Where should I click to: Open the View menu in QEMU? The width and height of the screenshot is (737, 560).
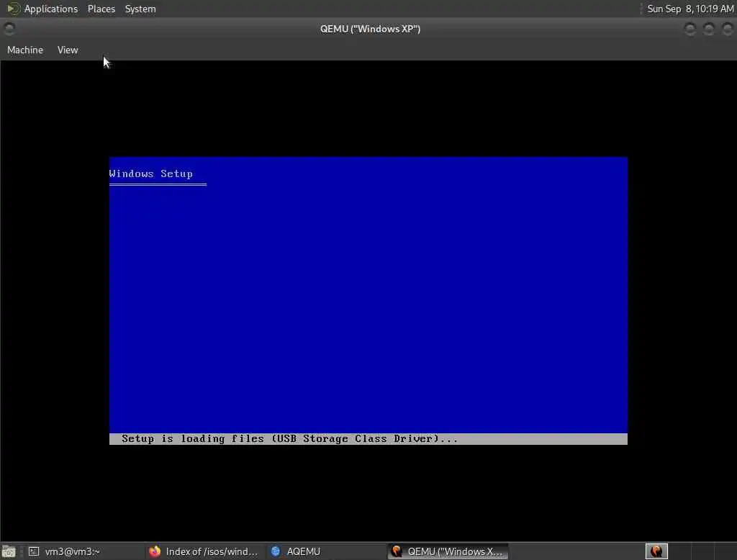point(68,50)
